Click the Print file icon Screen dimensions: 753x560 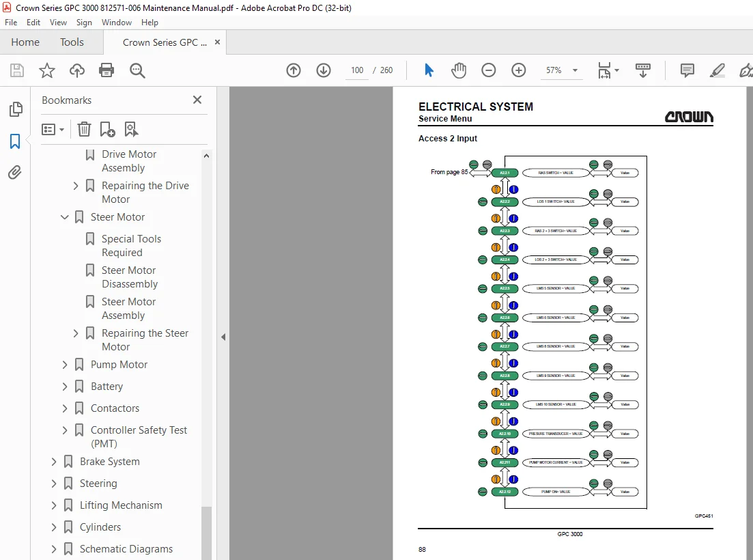tap(106, 70)
